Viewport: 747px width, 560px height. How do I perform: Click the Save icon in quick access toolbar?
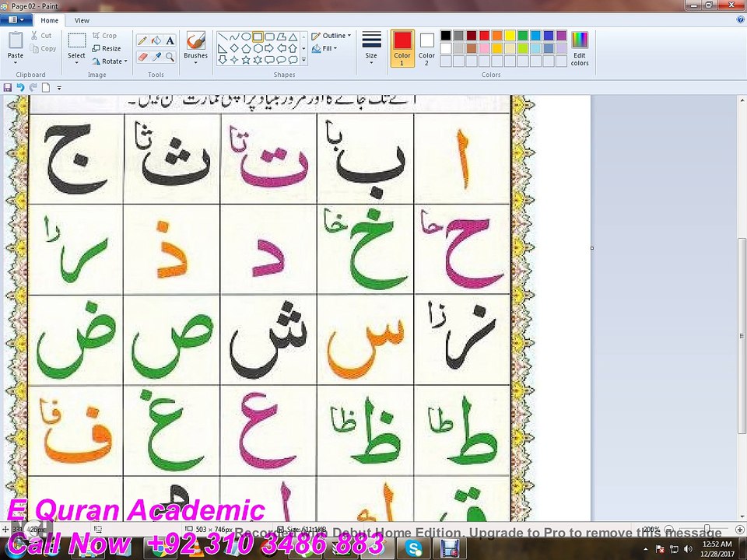tap(8, 88)
